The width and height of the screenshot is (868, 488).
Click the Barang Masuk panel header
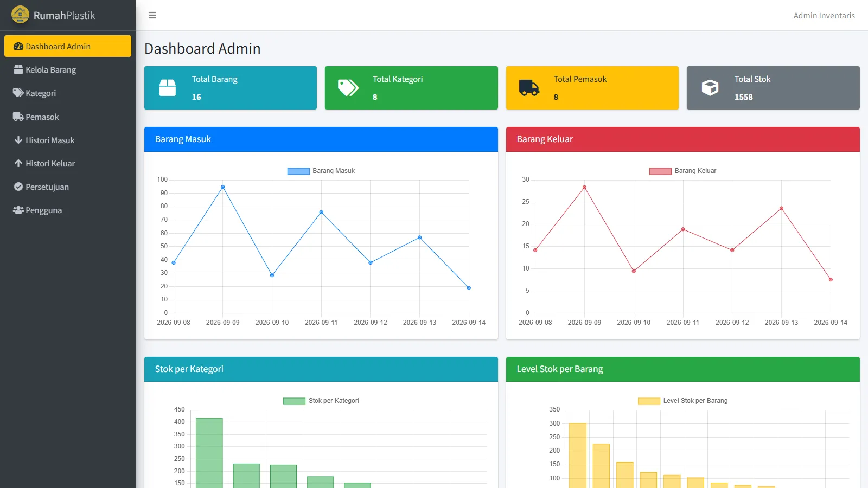tap(321, 139)
